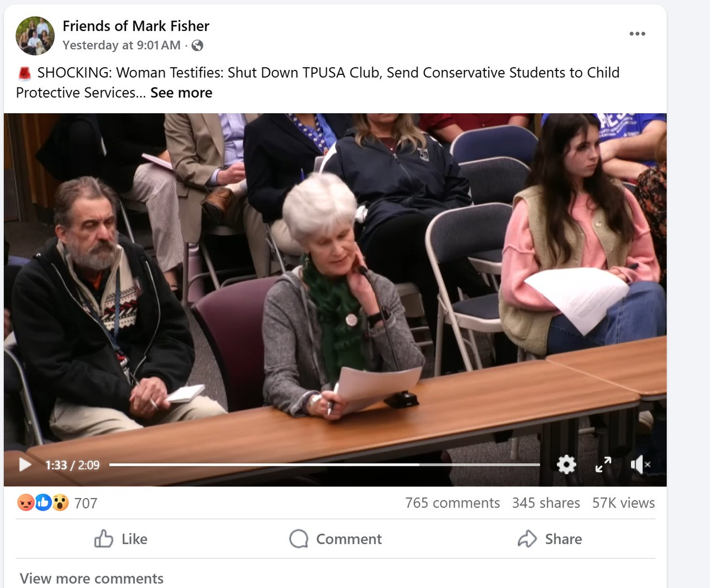Open the 765 comments list
The width and height of the screenshot is (710, 588).
[452, 503]
